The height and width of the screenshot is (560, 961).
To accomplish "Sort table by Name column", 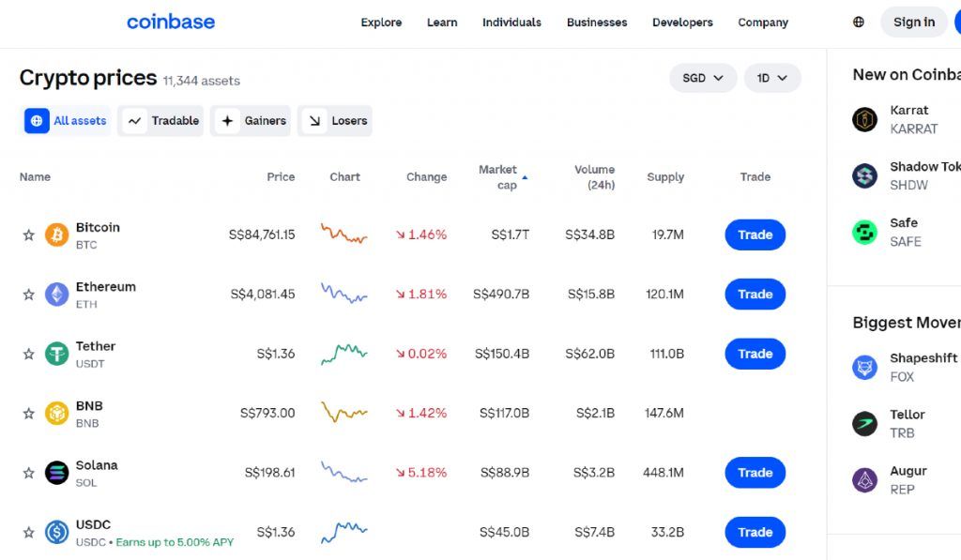I will coord(35,177).
